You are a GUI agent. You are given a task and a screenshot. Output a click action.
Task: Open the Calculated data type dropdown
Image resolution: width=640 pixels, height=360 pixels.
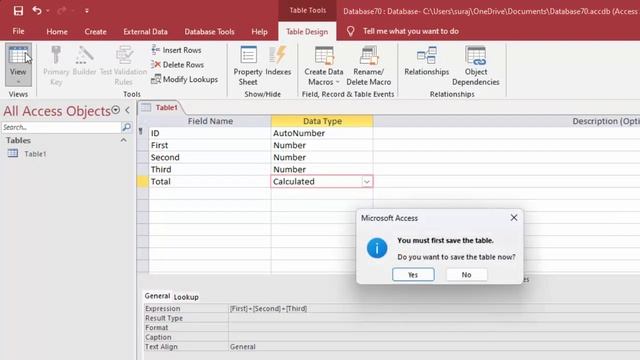[x=367, y=182]
